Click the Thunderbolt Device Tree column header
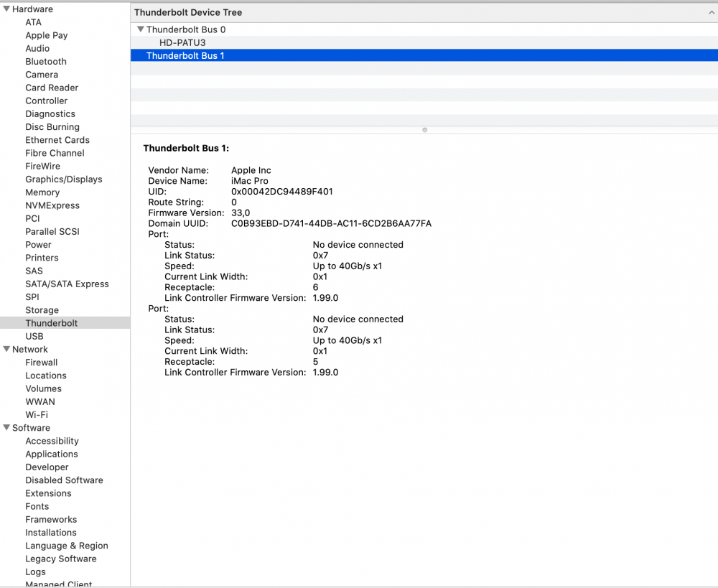This screenshot has width=718, height=588. pyautogui.click(x=424, y=12)
